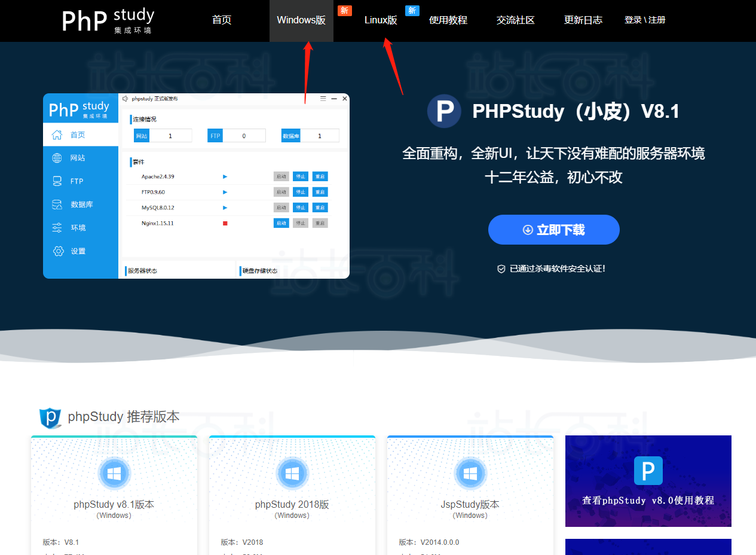Viewport: 756px width, 555px height.
Task: Click the running arrow icon for MySQL8.0.12
Action: [x=225, y=208]
